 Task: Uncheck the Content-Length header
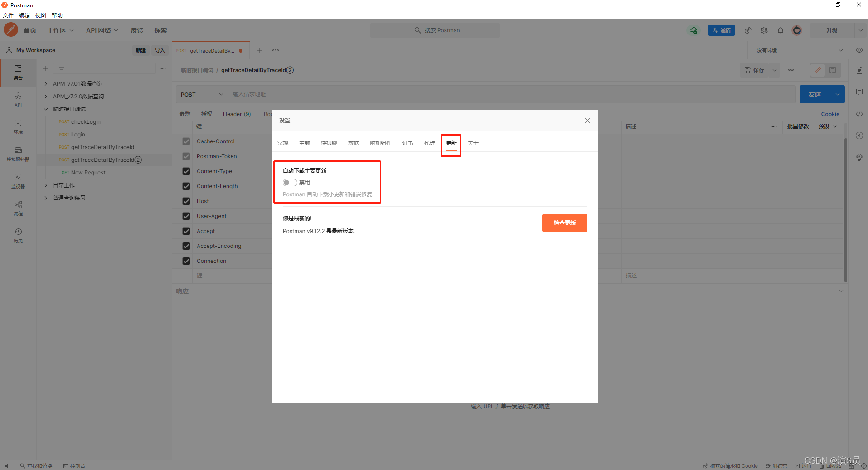pos(186,186)
